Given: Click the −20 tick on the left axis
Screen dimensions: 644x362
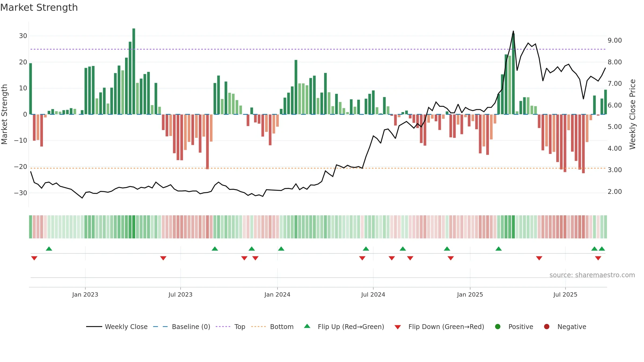Looking at the screenshot, I should tap(21, 167).
